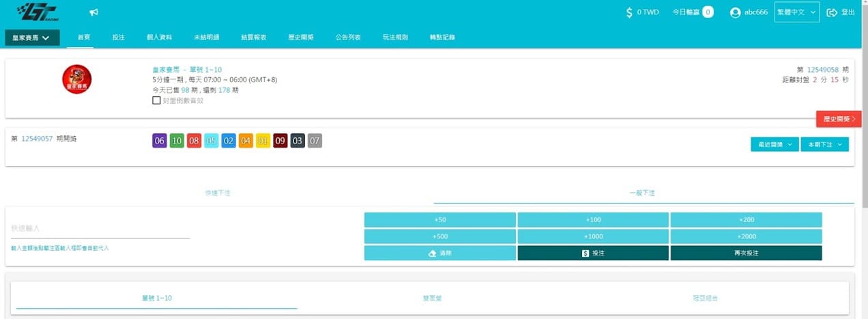Image resolution: width=868 pixels, height=319 pixels.
Task: Click the dark 03 result ball
Action: (x=298, y=141)
